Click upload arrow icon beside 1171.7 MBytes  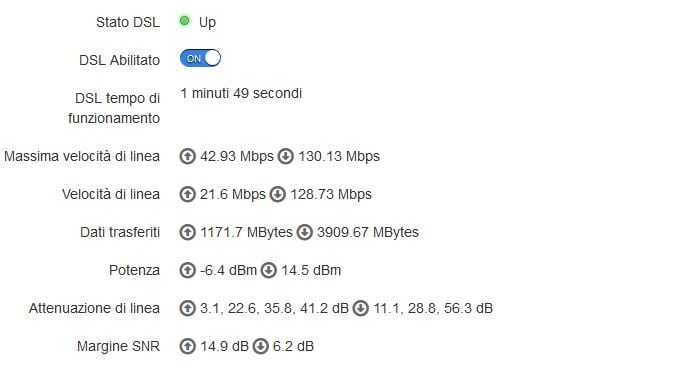[x=188, y=232]
